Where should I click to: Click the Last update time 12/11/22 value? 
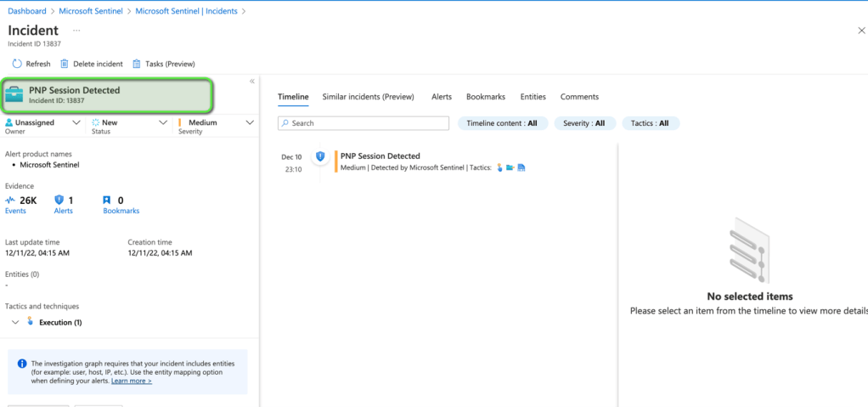37,253
